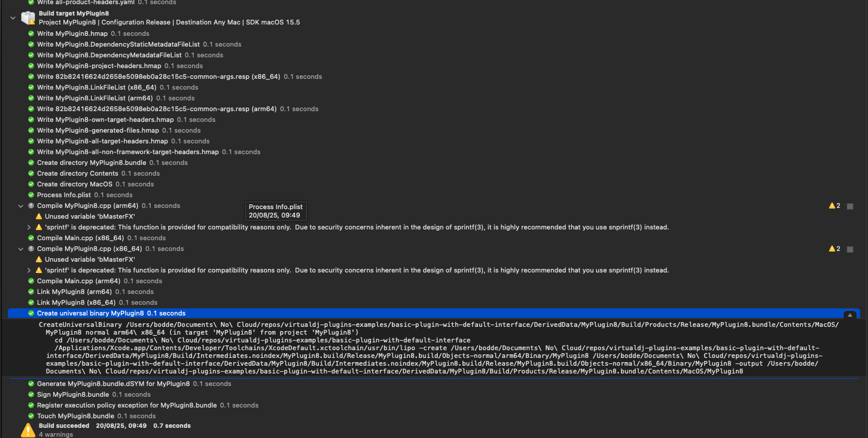Click warning count badge on x86_64 compile row
The height and width of the screenshot is (438, 868).
(835, 249)
